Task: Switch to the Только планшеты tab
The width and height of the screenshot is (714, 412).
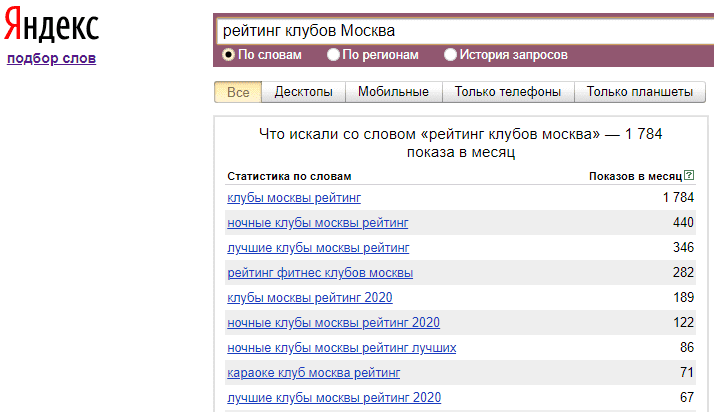Action: [x=640, y=92]
